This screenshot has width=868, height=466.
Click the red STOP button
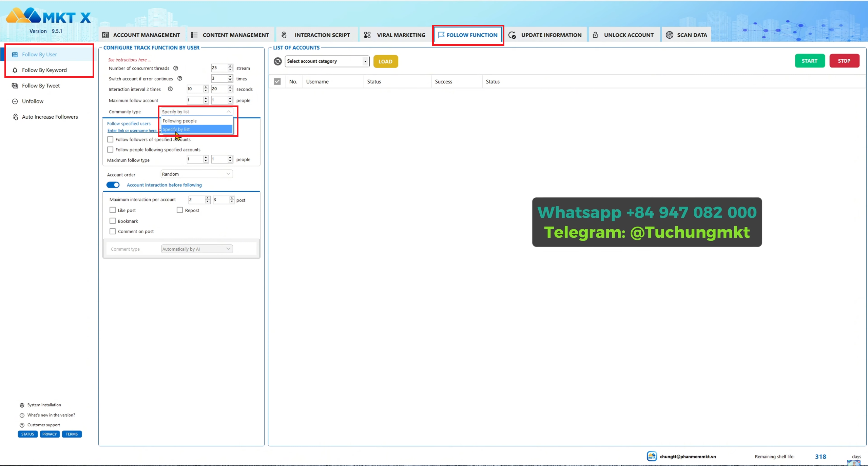pyautogui.click(x=844, y=61)
